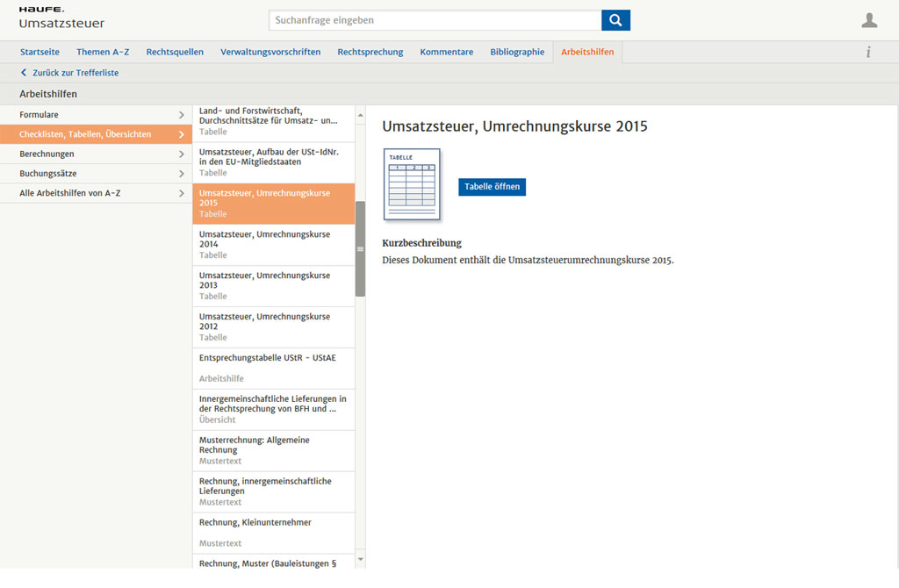
Task: Open Land- und Forstwirtschaft Durchschnittssätze entry
Action: 274,121
